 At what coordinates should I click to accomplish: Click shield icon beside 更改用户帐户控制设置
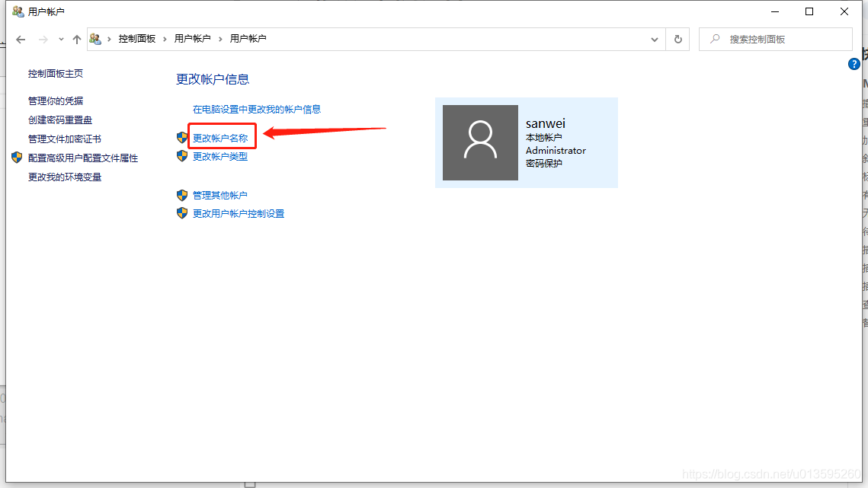coord(182,213)
